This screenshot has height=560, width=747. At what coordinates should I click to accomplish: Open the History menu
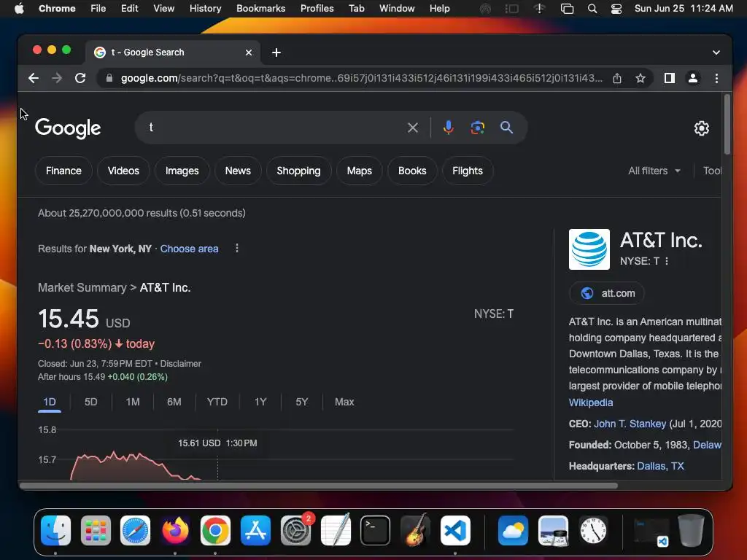205,9
